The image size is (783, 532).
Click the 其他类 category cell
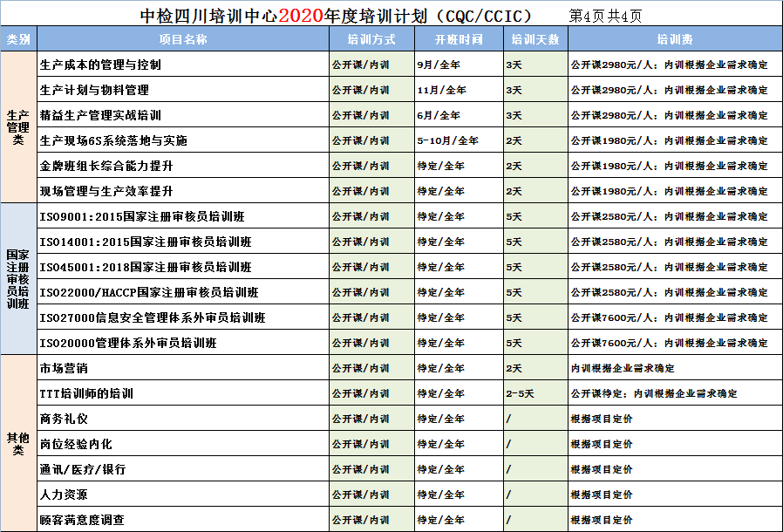[18, 443]
